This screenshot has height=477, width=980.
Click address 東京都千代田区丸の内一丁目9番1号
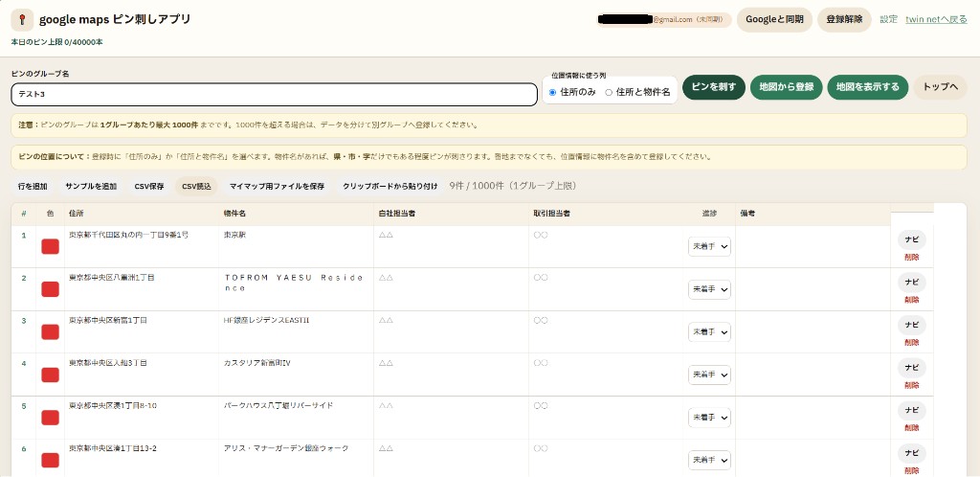(129, 235)
